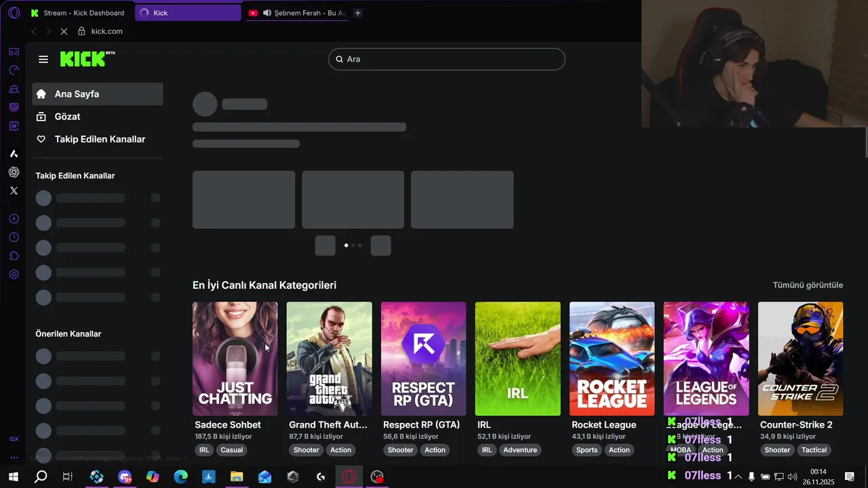This screenshot has width=868, height=488.
Task: Open Grand Theft Auto V category thumbnail
Action: [329, 359]
